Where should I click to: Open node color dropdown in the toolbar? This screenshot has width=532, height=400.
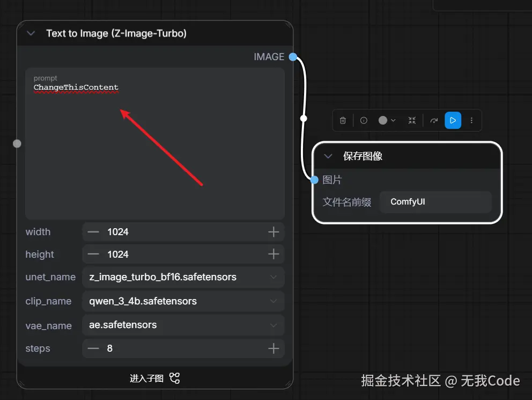click(387, 121)
